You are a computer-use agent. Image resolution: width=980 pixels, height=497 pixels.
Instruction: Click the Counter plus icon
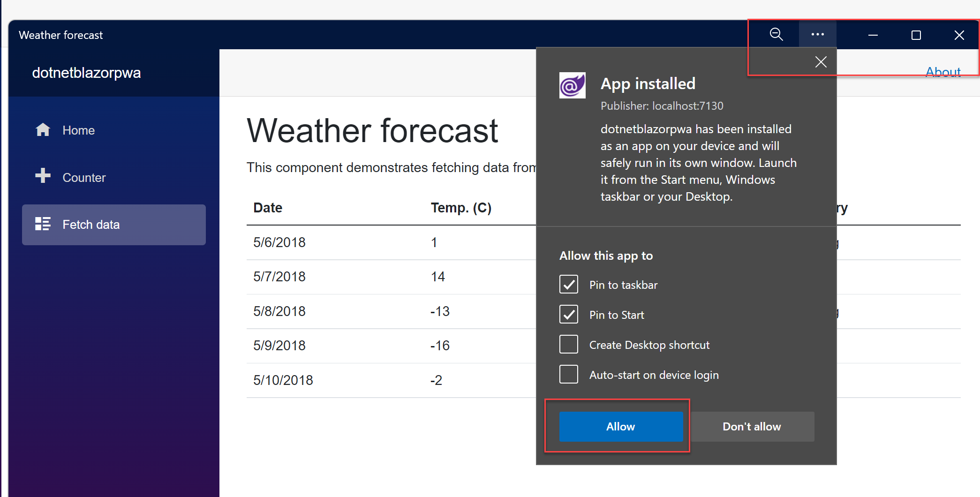(43, 176)
